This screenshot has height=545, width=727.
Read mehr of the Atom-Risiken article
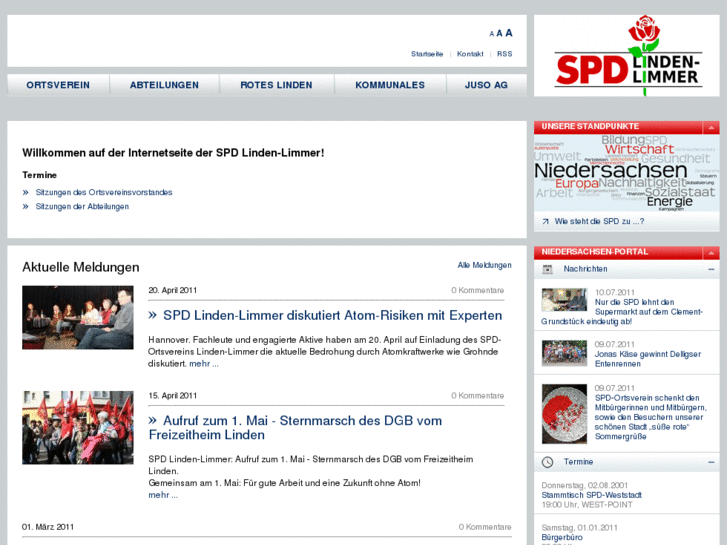tap(204, 364)
